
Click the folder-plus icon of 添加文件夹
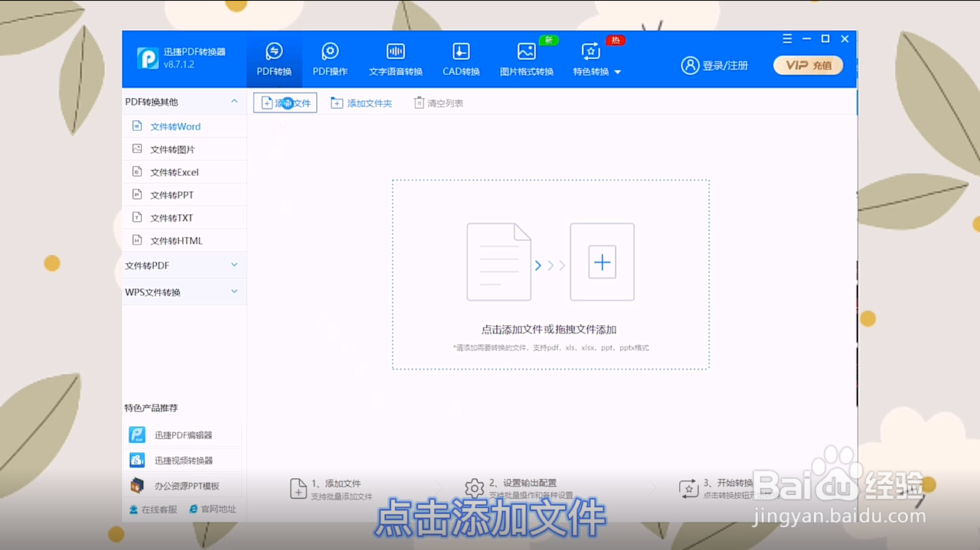(x=337, y=103)
